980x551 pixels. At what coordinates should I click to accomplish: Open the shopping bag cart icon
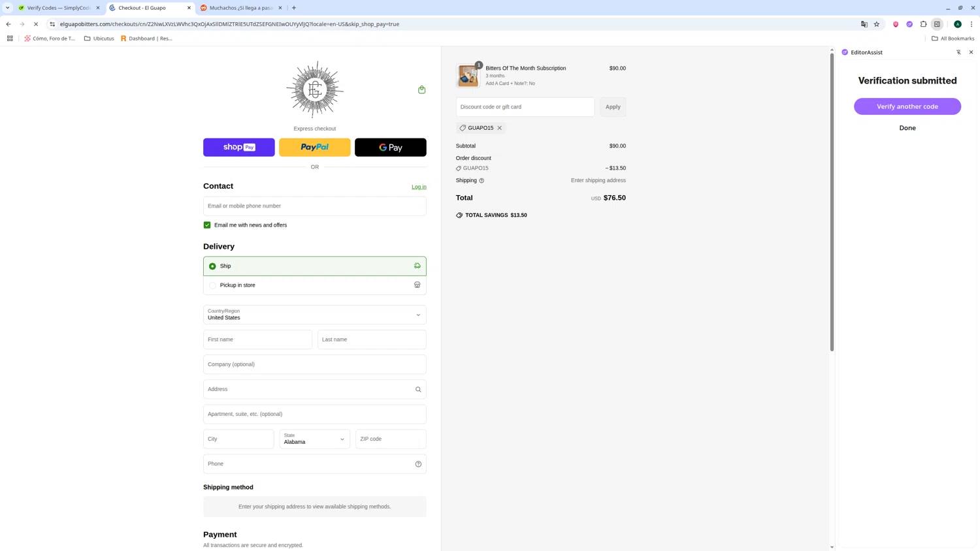(x=421, y=89)
